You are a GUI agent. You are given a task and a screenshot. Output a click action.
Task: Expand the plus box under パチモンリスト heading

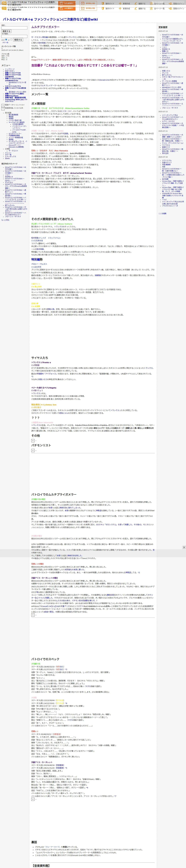(33, 450)
